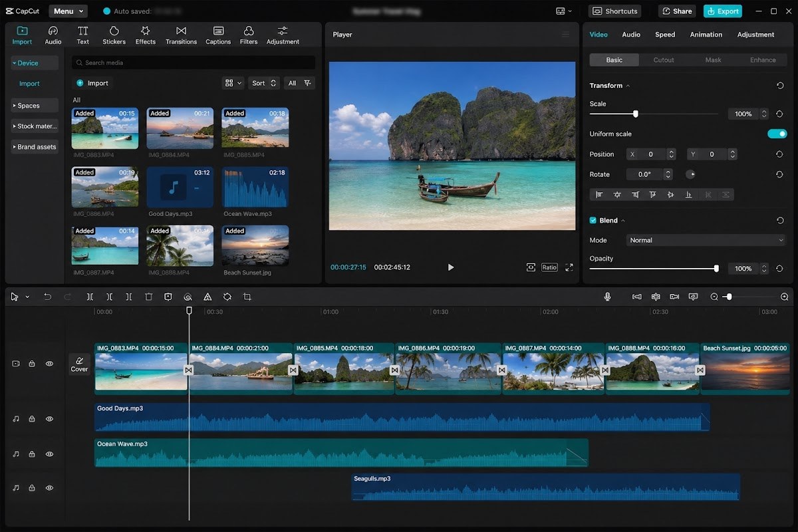This screenshot has width=798, height=532.
Task: Select the Mask sub-tab
Action: tap(714, 60)
